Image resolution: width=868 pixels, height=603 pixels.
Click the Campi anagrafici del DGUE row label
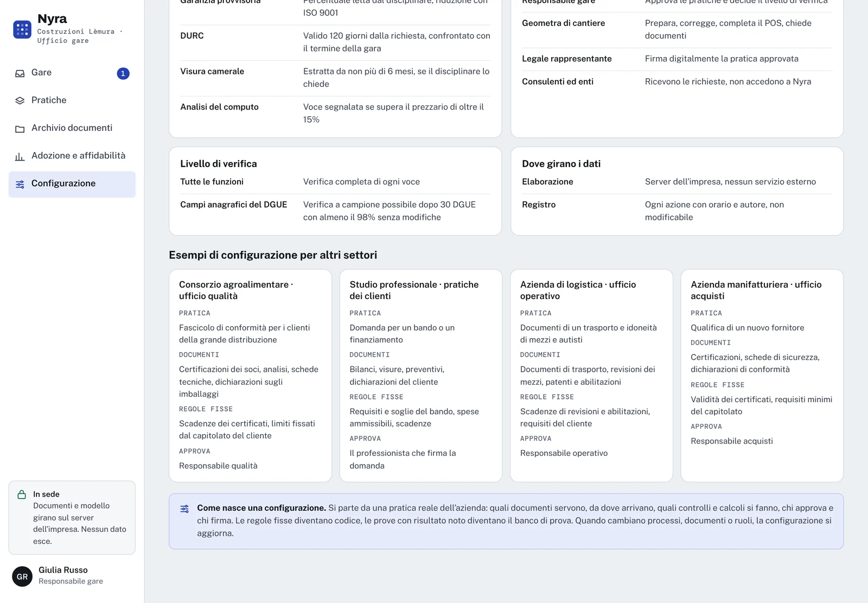(x=233, y=205)
